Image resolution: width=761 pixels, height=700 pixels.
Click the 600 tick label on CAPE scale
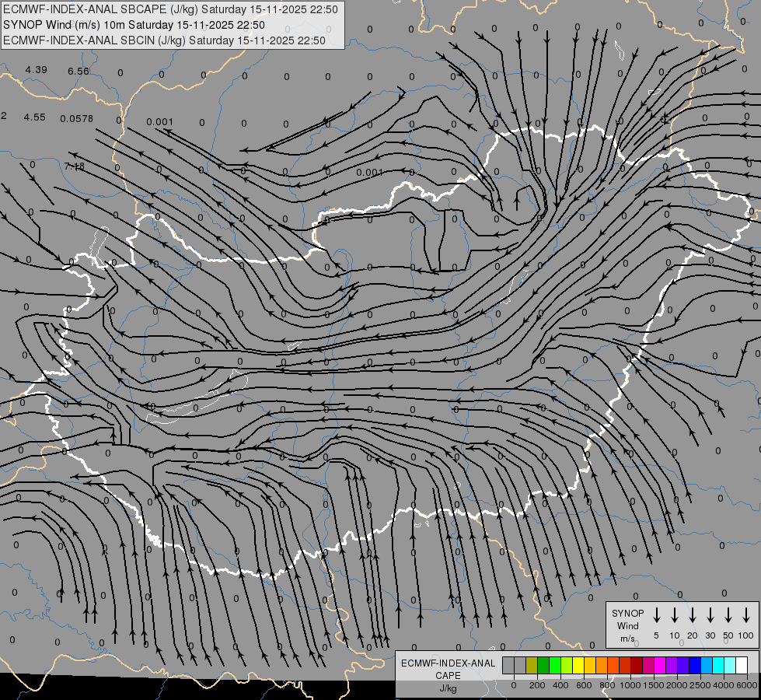pyautogui.click(x=584, y=685)
